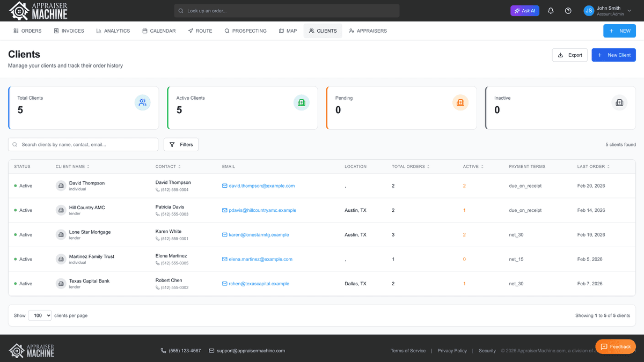Screen dimensions: 644x362
Task: Click the Hill Country AMC client avatar icon
Action: click(x=61, y=210)
